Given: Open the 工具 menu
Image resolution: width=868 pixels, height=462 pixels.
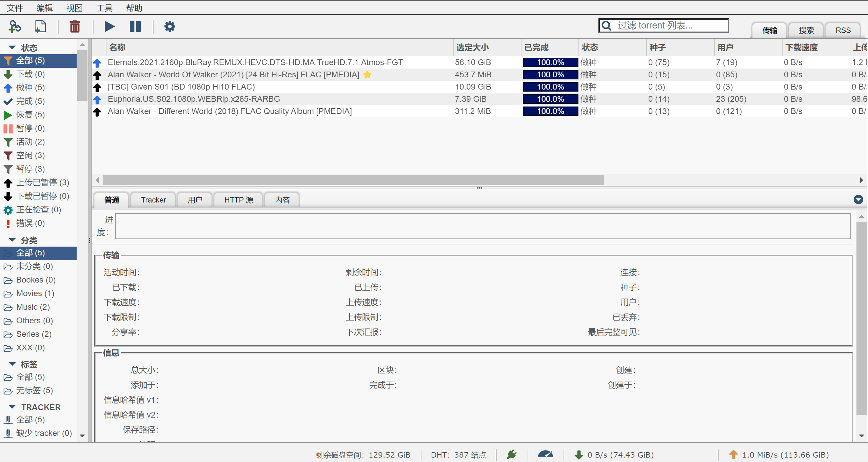Looking at the screenshot, I should click(x=104, y=8).
